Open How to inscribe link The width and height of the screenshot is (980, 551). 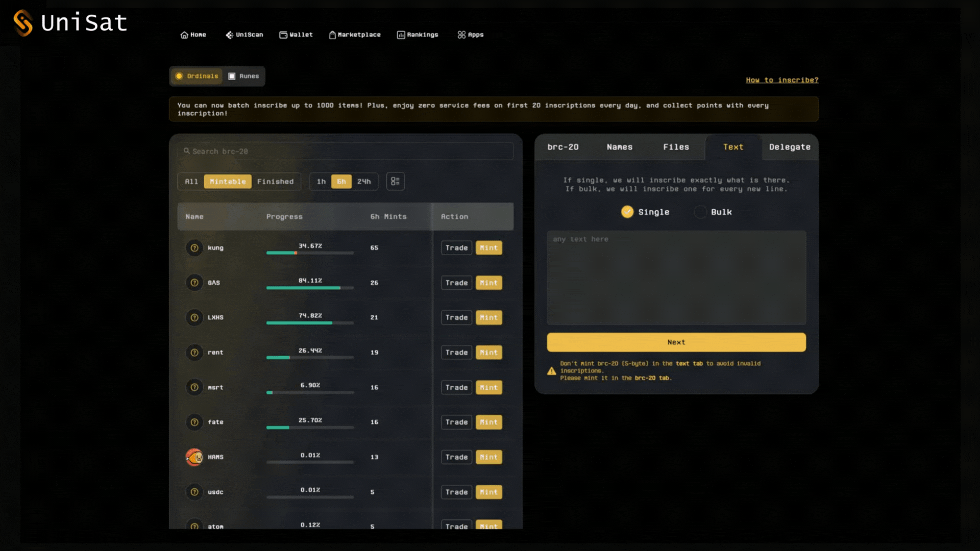pos(782,80)
